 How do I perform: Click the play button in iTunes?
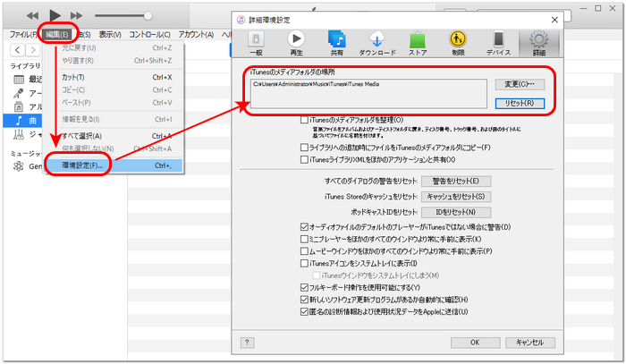tap(55, 15)
